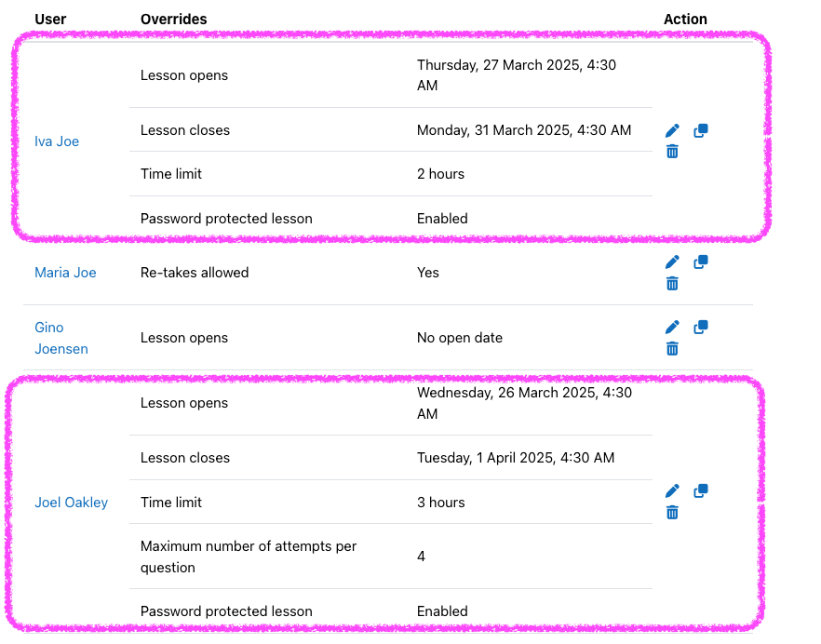Edit Gino Joensen's override
Screen dimensions: 821x644
pyautogui.click(x=672, y=328)
